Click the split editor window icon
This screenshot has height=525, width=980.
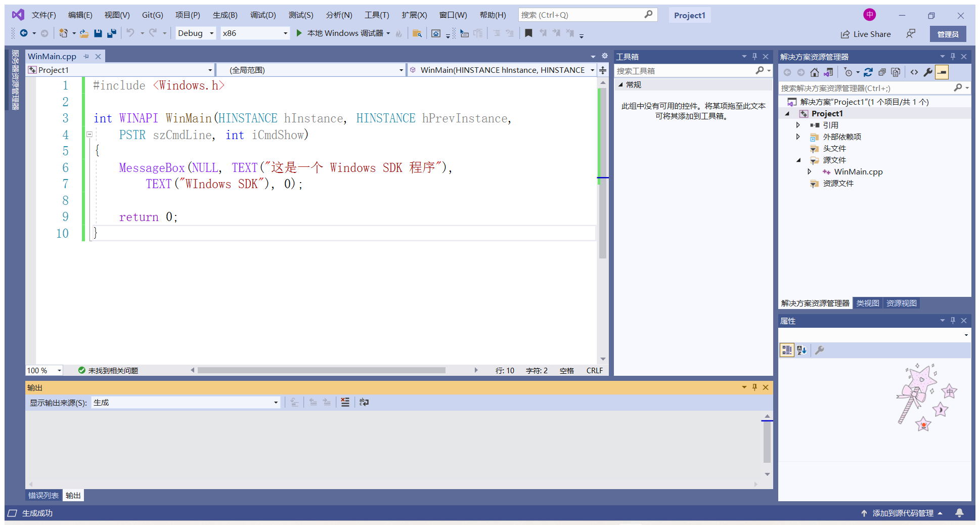(x=603, y=70)
